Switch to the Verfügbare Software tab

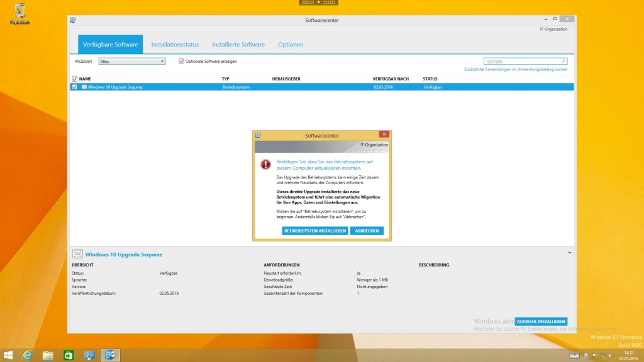click(111, 45)
